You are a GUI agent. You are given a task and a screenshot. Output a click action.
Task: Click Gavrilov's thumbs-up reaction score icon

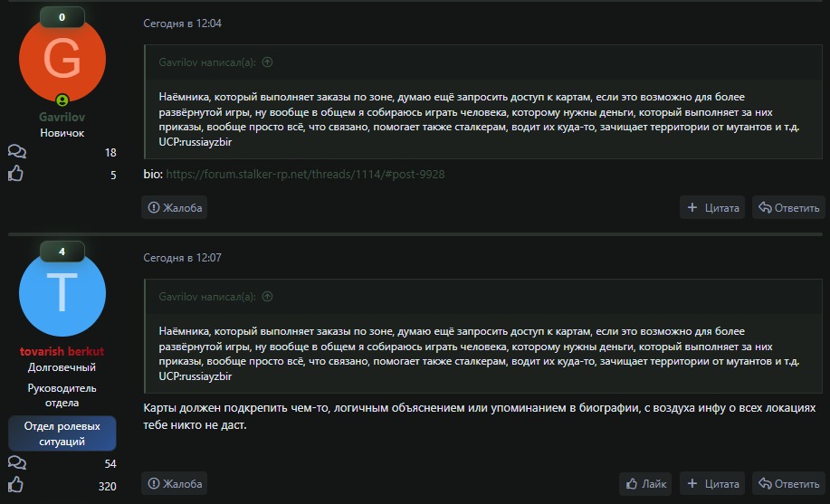click(x=16, y=174)
